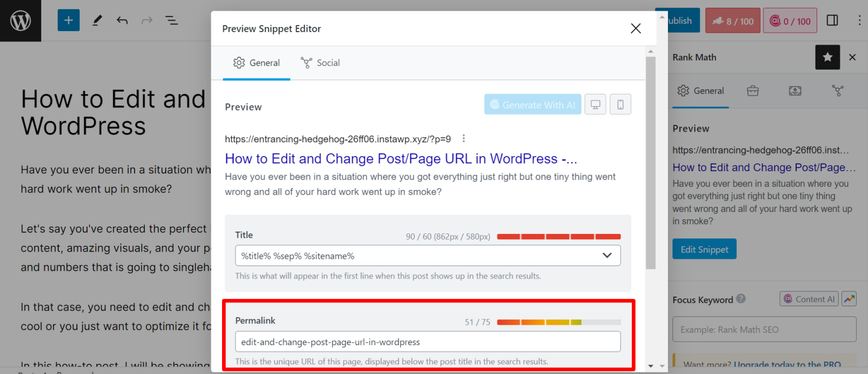Switch to mobile preview phone icon

pyautogui.click(x=620, y=104)
